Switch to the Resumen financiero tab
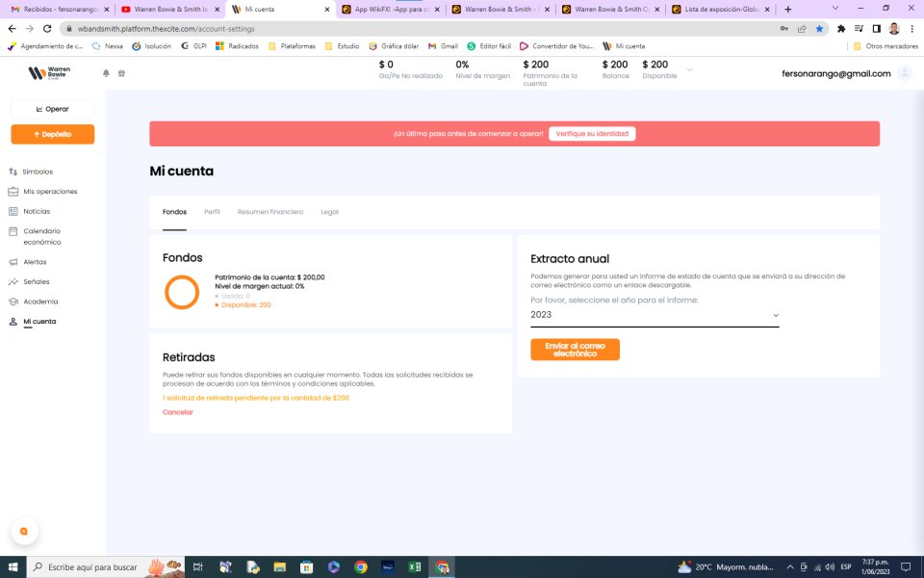The width and height of the screenshot is (924, 578). pos(269,212)
